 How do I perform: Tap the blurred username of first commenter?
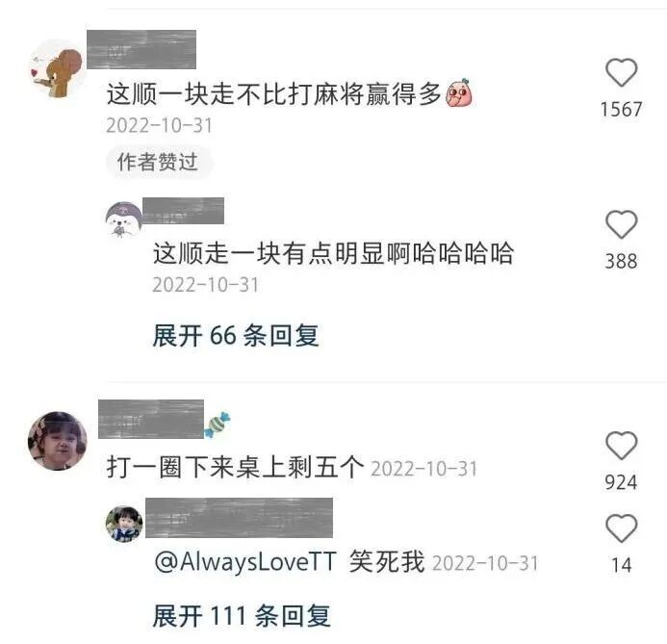141,49
